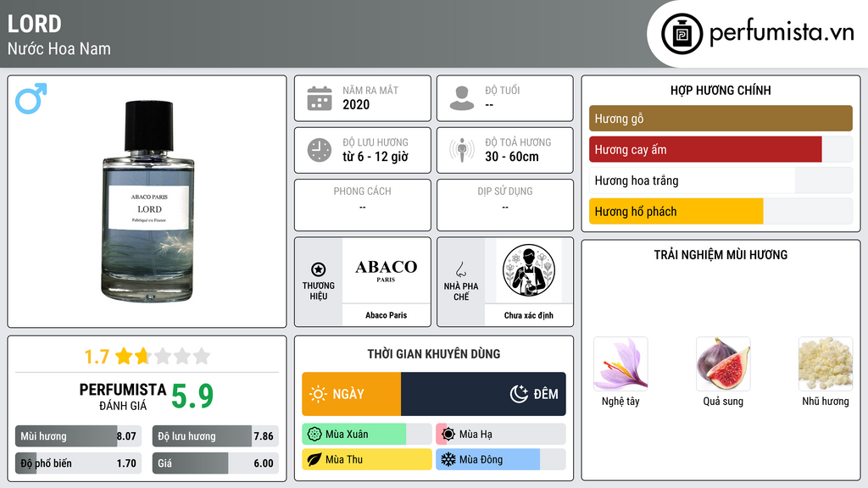Click the Dịp sử dụng card
Screen dimensions: 868x488
pyautogui.click(x=505, y=205)
